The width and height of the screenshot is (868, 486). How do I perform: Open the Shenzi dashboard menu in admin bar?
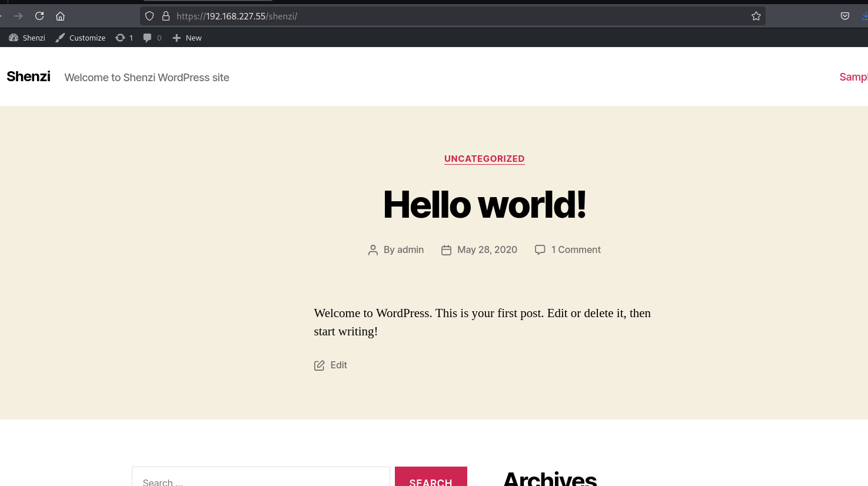point(27,38)
